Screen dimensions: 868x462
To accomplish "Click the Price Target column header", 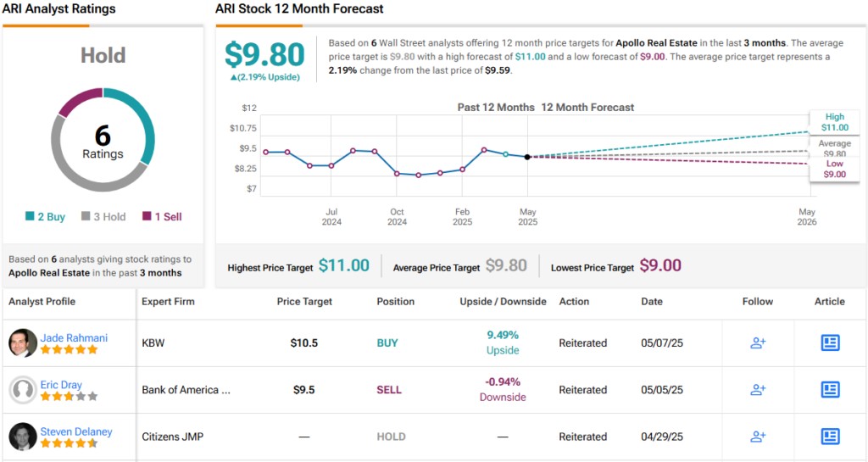I will [x=304, y=301].
